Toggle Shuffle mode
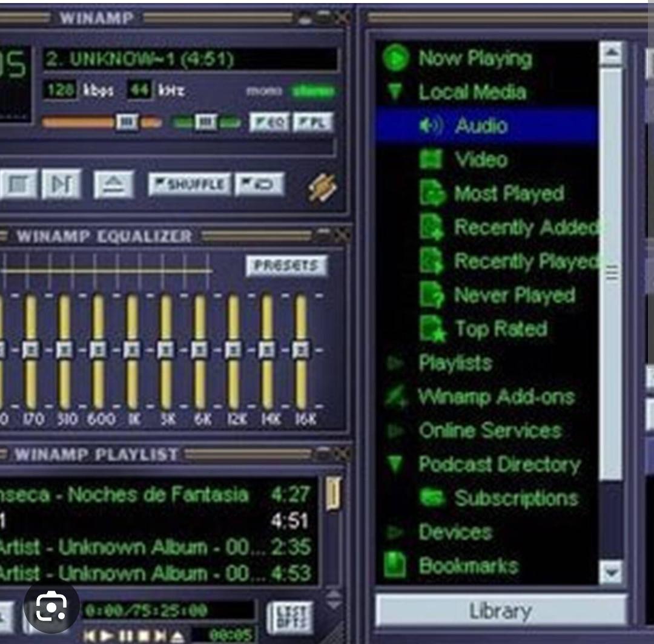 coord(190,184)
